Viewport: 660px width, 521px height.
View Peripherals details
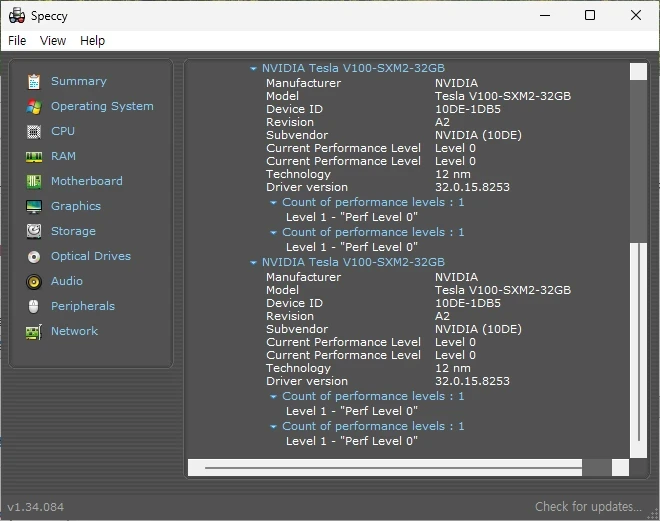click(x=83, y=306)
